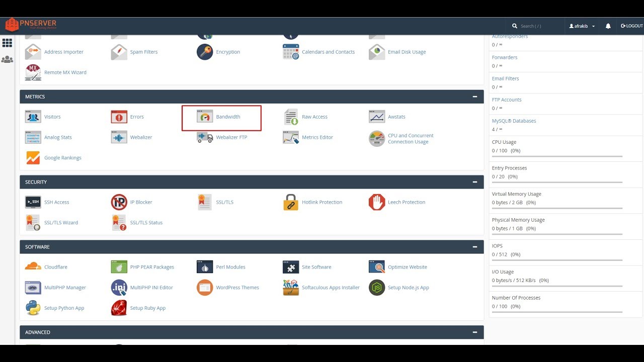Image resolution: width=644 pixels, height=362 pixels.
Task: Click the CPU Usage progress bar
Action: (x=557, y=156)
